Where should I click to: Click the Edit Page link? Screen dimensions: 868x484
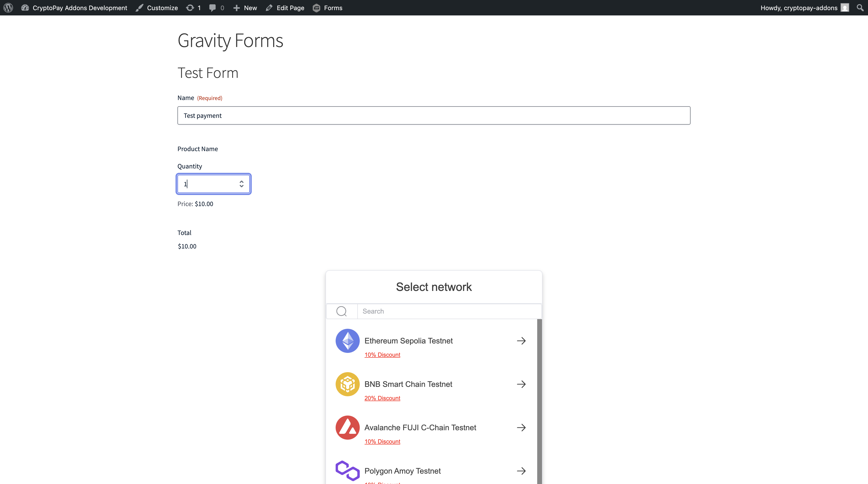[x=285, y=8]
